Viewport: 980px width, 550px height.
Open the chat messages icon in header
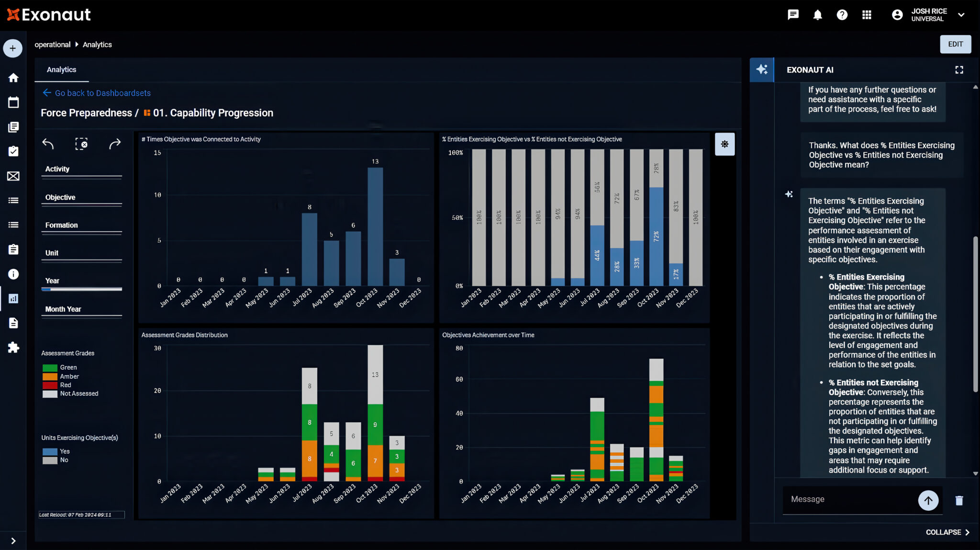[x=793, y=15]
